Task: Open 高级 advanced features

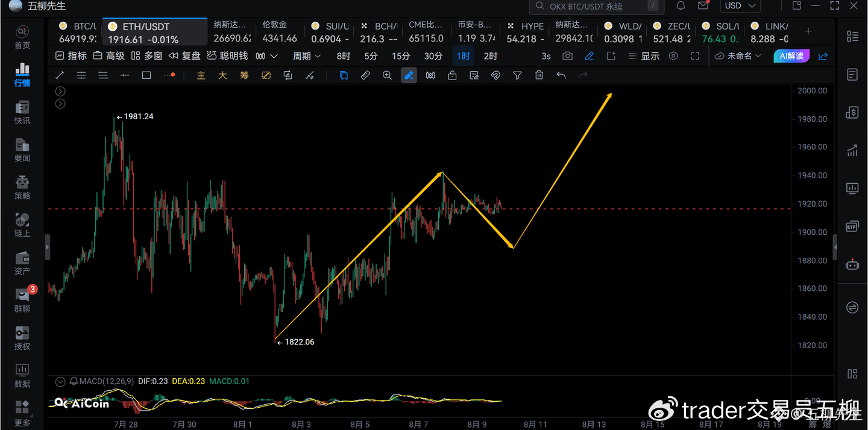Action: pos(109,56)
